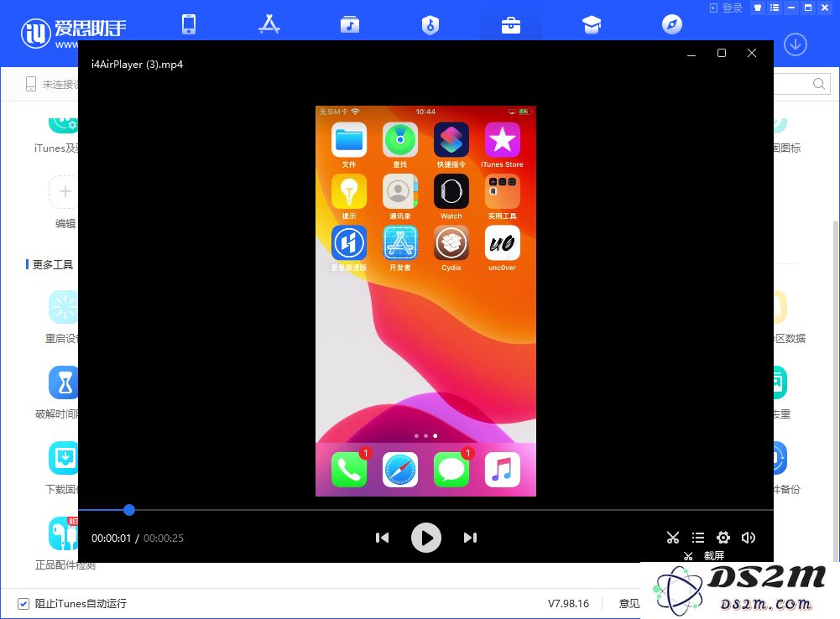840x619 pixels.
Task: Click the Cydia app icon in video
Action: point(451,242)
